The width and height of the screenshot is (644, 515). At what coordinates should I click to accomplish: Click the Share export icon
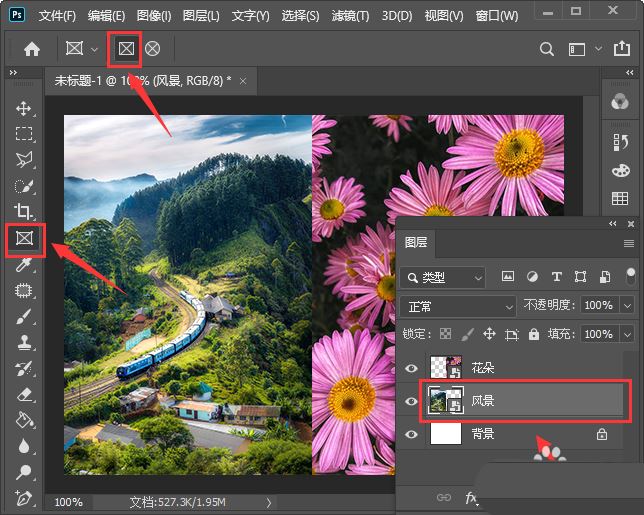tap(622, 48)
